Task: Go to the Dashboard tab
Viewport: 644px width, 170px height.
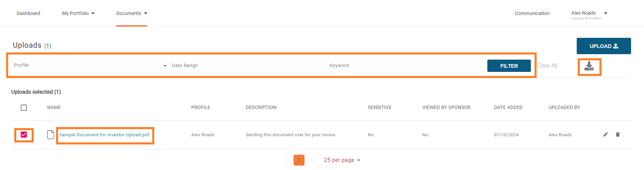Action: point(29,13)
